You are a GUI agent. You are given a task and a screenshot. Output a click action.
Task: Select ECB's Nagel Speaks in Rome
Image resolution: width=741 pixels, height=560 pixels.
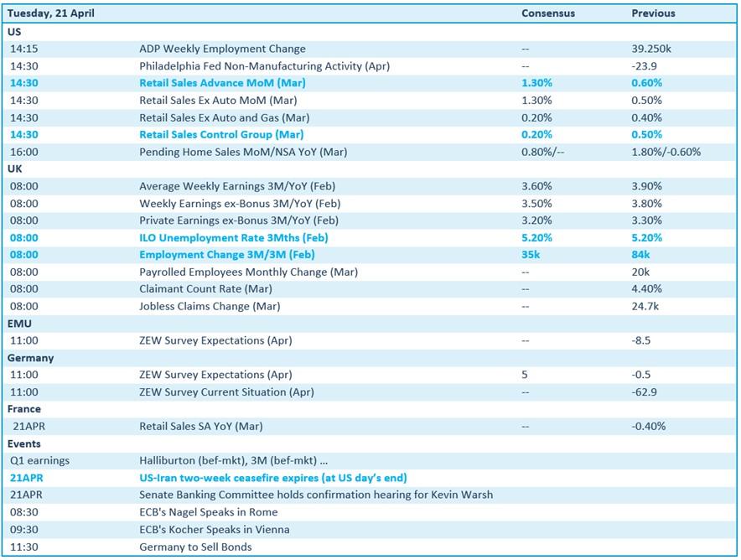pos(208,512)
